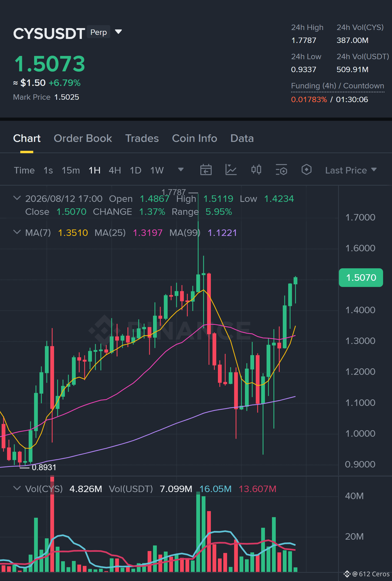392x581 pixels.
Task: Click the Vol(USDT) value 7.099M
Action: [x=176, y=489]
